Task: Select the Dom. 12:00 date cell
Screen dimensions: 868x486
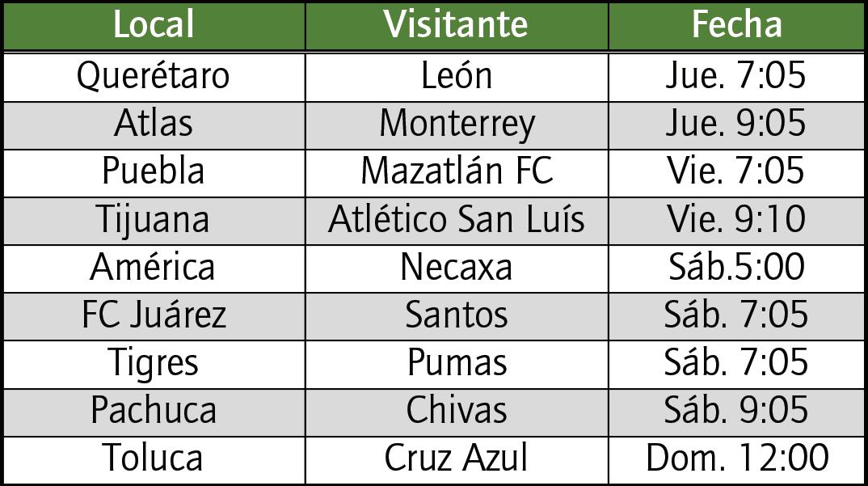Action: (736, 460)
